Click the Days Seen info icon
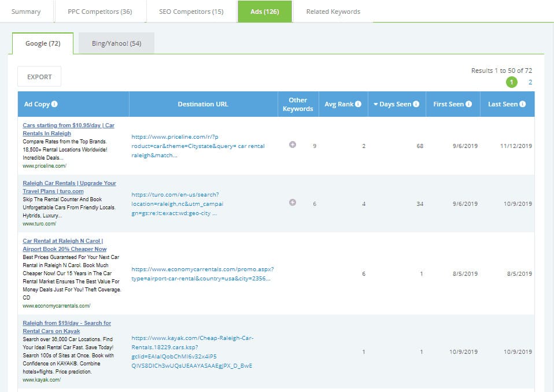Screen dimensions: 554x392 point(416,104)
